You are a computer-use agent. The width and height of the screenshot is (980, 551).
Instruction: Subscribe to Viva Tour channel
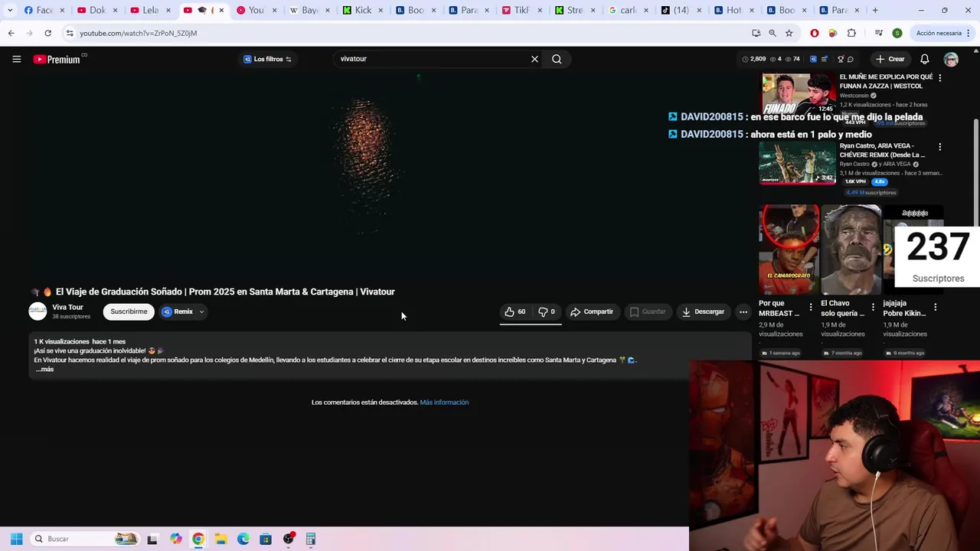129,311
